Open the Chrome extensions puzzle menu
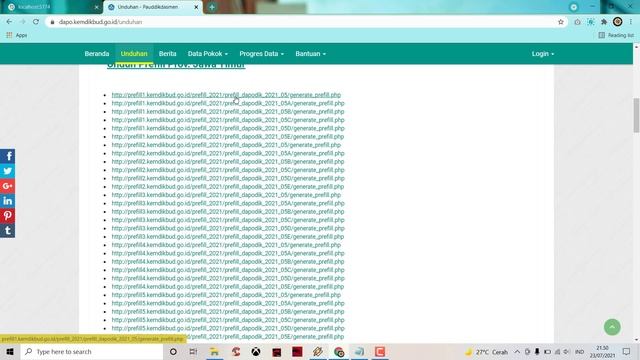 click(x=604, y=22)
